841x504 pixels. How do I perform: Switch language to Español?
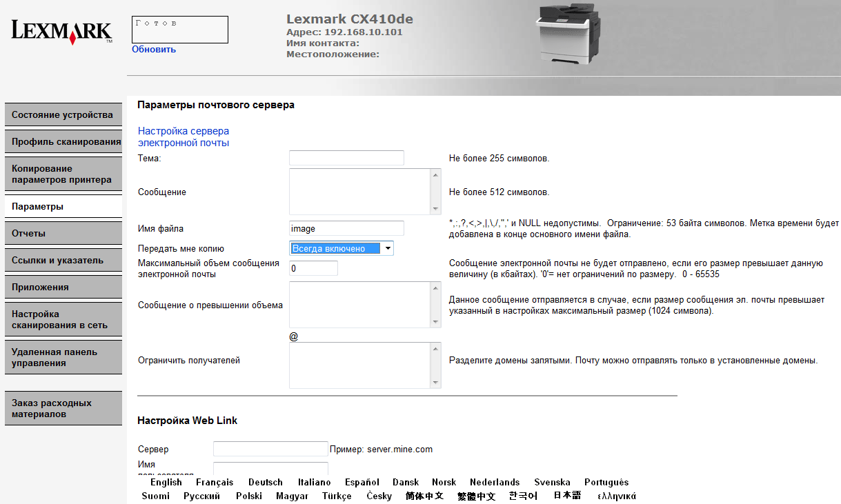362,483
